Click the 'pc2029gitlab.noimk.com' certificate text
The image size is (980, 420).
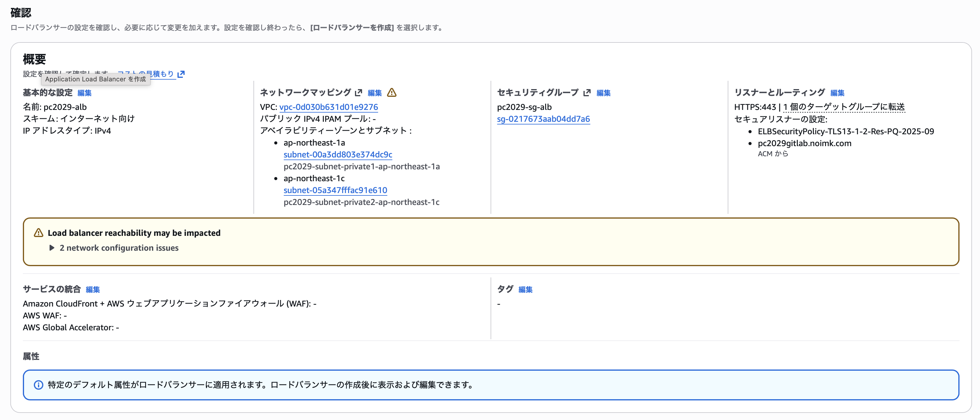point(805,143)
